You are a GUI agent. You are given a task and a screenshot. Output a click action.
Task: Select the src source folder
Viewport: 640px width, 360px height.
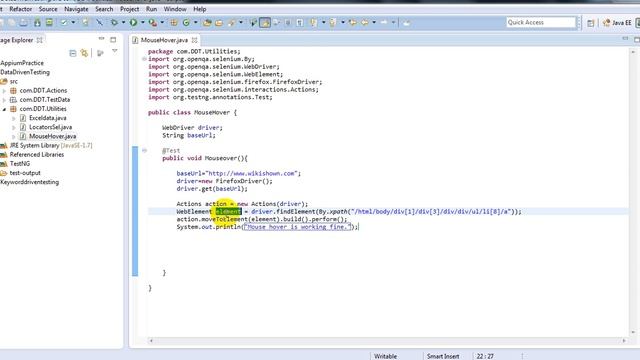(13, 82)
